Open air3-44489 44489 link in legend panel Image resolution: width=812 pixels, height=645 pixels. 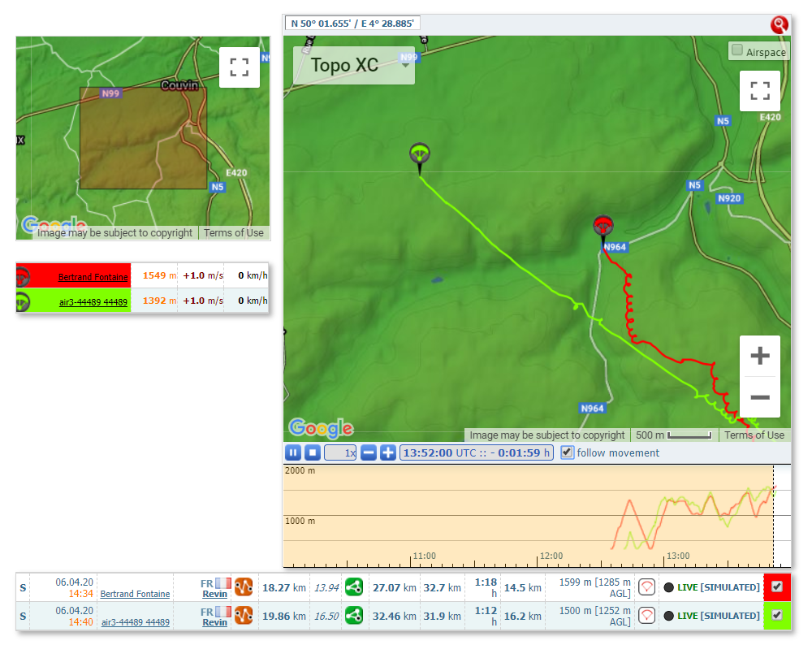pyautogui.click(x=93, y=302)
